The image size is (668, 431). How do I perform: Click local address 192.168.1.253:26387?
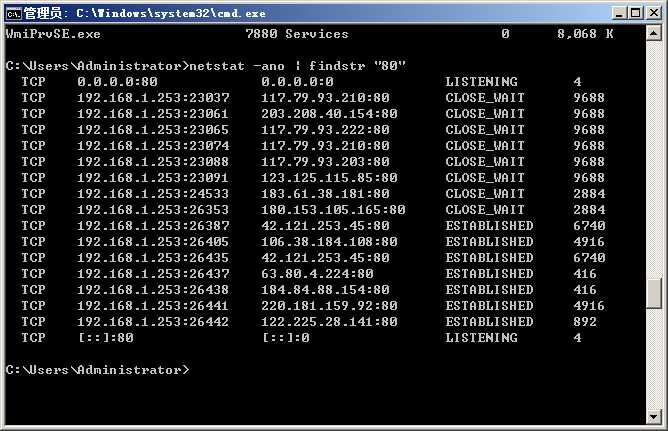point(153,226)
